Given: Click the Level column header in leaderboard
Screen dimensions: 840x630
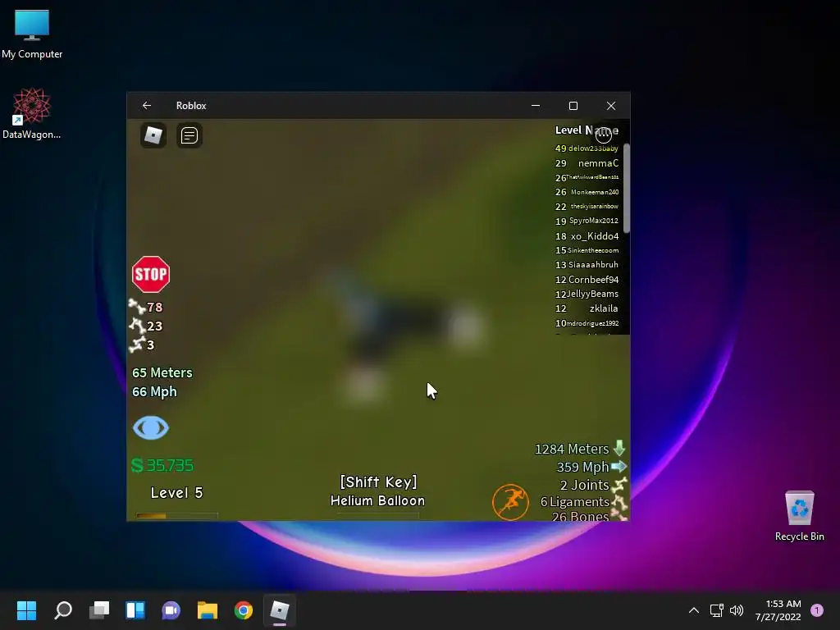Looking at the screenshot, I should (x=568, y=130).
